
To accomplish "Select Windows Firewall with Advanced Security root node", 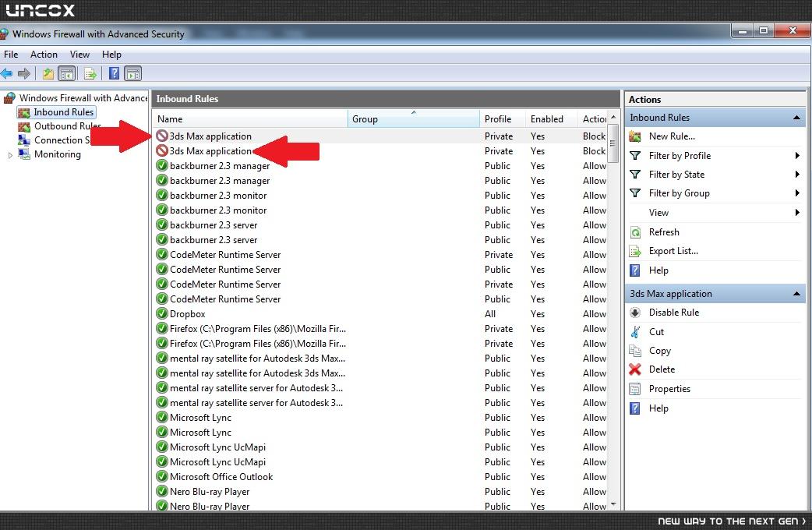I will point(83,98).
